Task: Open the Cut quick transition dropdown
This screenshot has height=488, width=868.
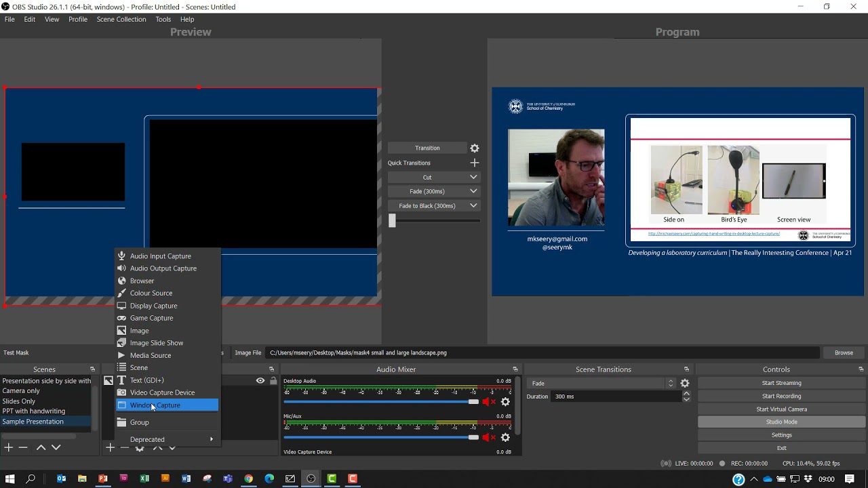Action: (434, 177)
